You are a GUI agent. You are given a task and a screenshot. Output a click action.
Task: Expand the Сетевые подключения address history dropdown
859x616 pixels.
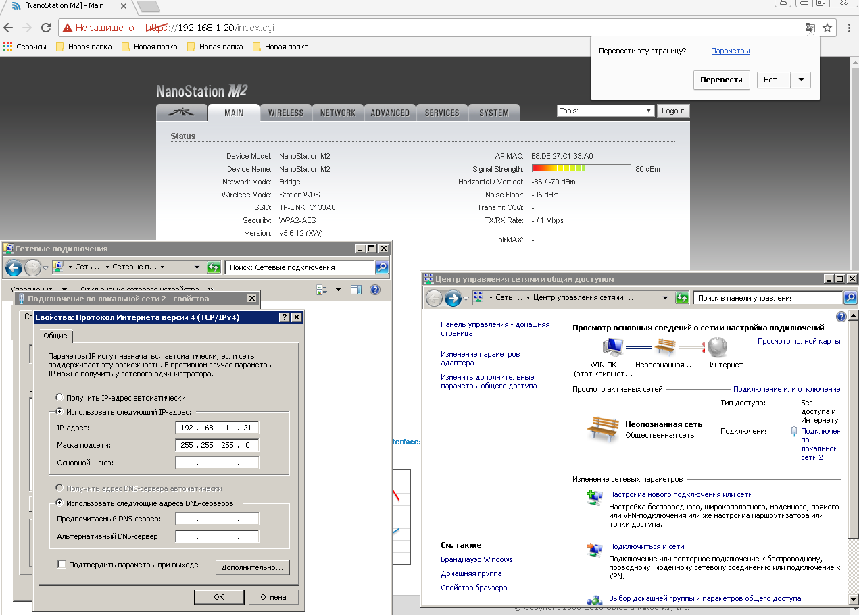click(197, 267)
